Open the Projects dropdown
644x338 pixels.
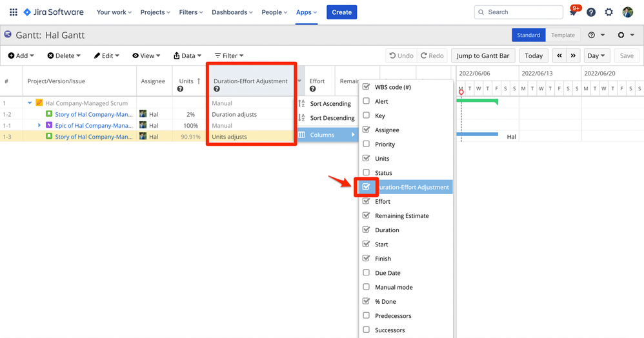156,12
